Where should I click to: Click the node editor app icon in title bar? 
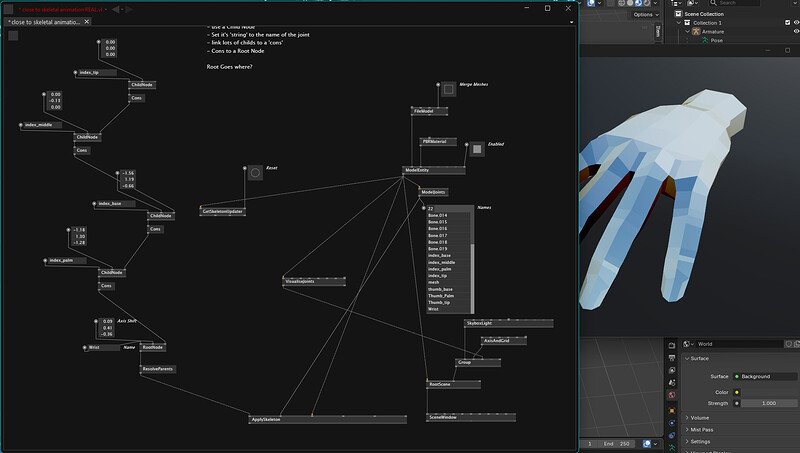[x=8, y=9]
